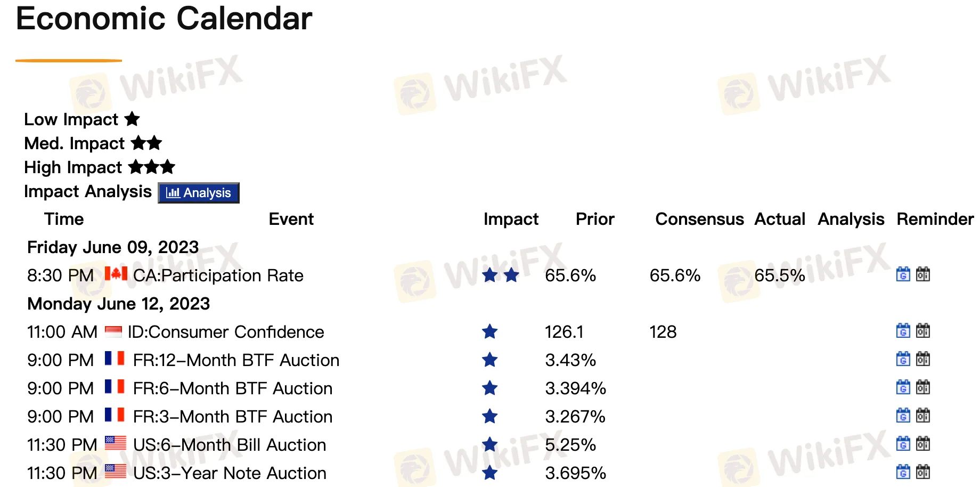Image resolution: width=980 pixels, height=487 pixels.
Task: Google Calendar icon for FR:3-Month BTF Auction
Action: (903, 416)
